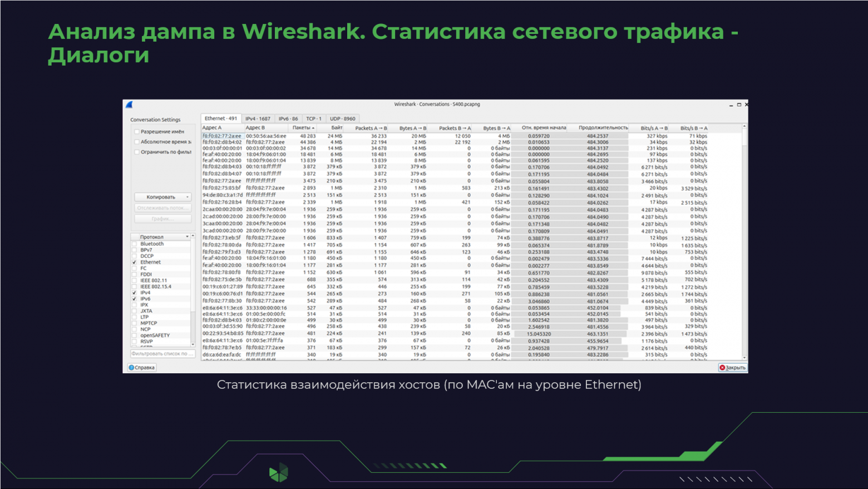Viewport: 868px width, 489px height.
Task: Maximize the Wireshark Conversations window
Action: tap(739, 105)
